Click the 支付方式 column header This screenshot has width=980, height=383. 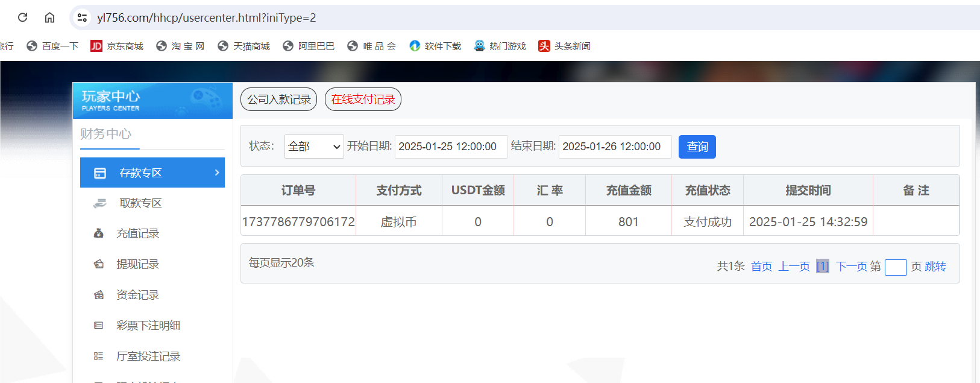(x=398, y=191)
